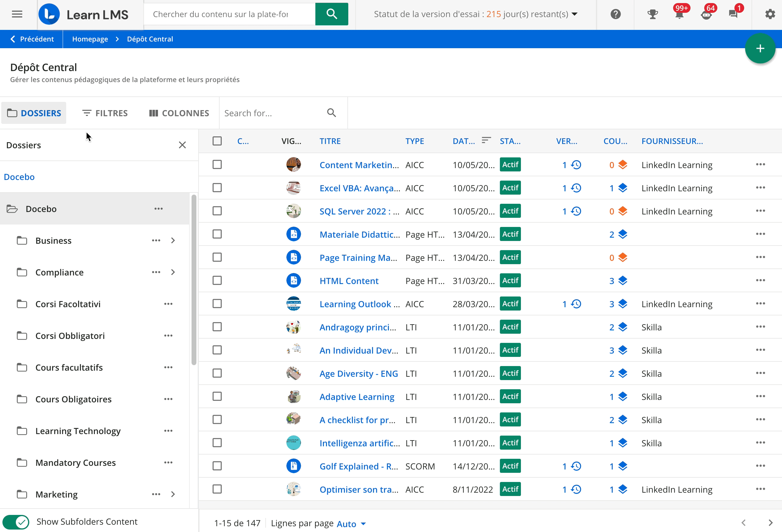
Task: Open version history for Excel VBA row
Action: coord(576,188)
